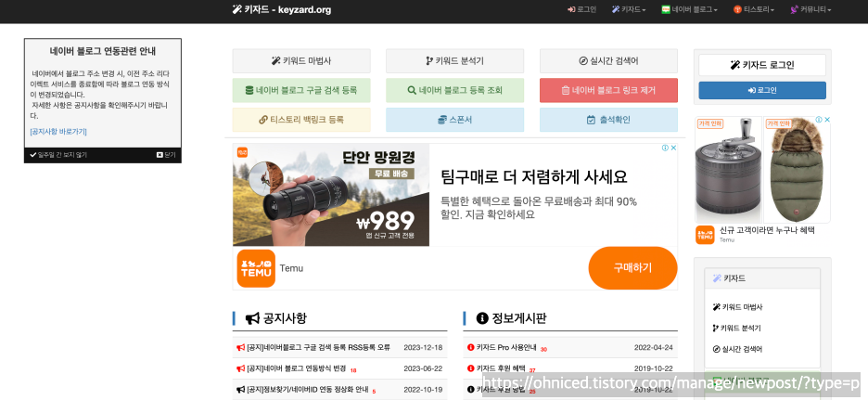This screenshot has height=400, width=868.
Task: Click the large orange Temu logo in banner
Action: click(256, 268)
